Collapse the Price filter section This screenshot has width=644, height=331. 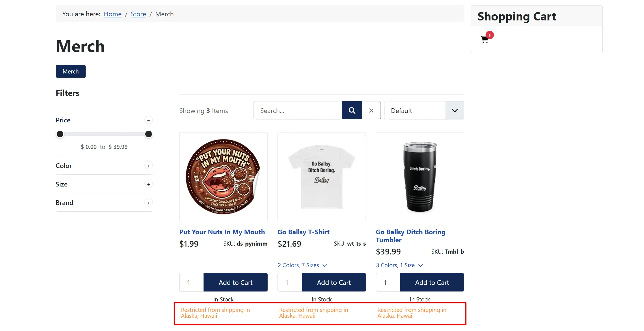tap(149, 120)
